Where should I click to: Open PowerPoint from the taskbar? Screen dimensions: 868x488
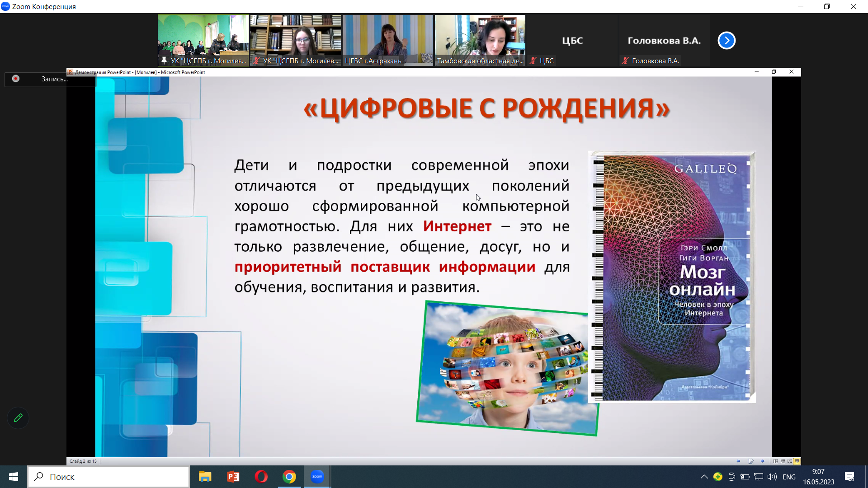point(233,477)
